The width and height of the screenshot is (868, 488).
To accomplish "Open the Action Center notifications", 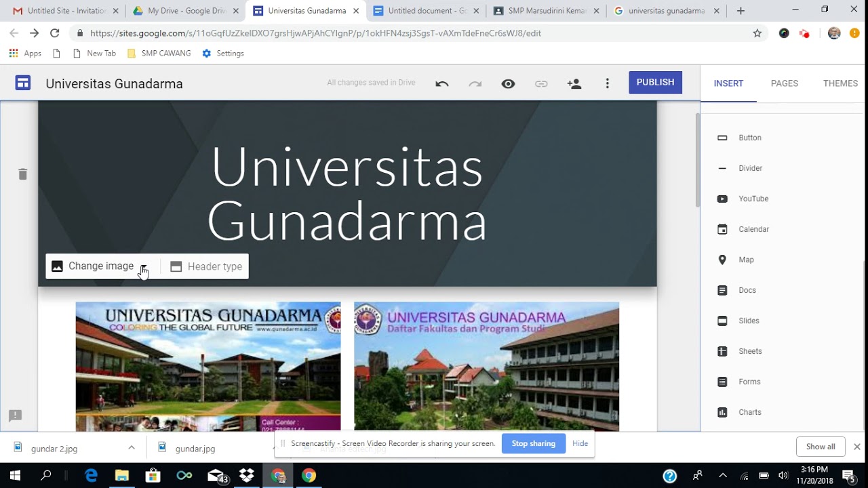I will click(849, 476).
